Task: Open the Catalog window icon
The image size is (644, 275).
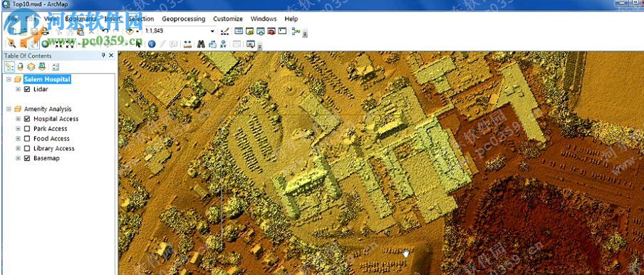Action: [250, 31]
